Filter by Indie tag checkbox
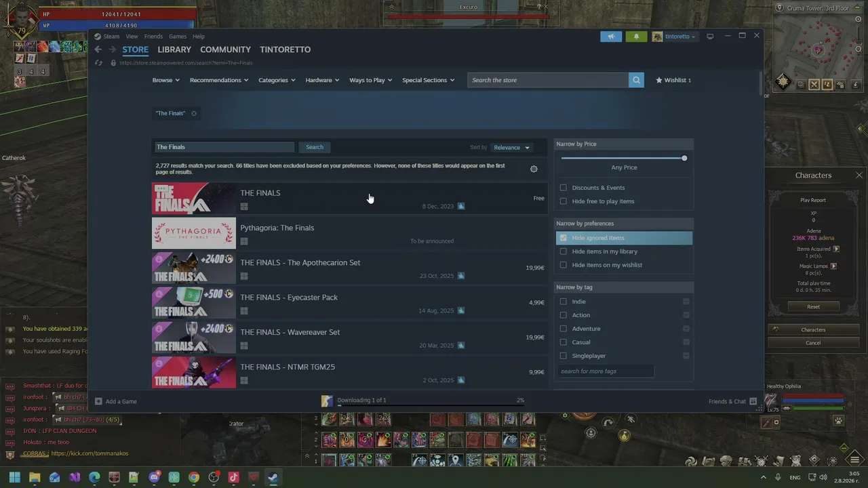868x488 pixels. [x=563, y=302]
